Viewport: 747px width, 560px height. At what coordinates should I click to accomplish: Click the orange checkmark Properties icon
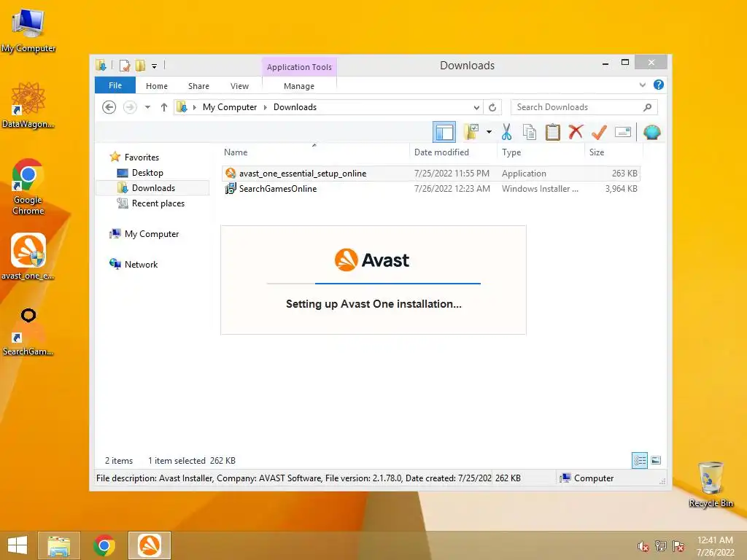[599, 132]
